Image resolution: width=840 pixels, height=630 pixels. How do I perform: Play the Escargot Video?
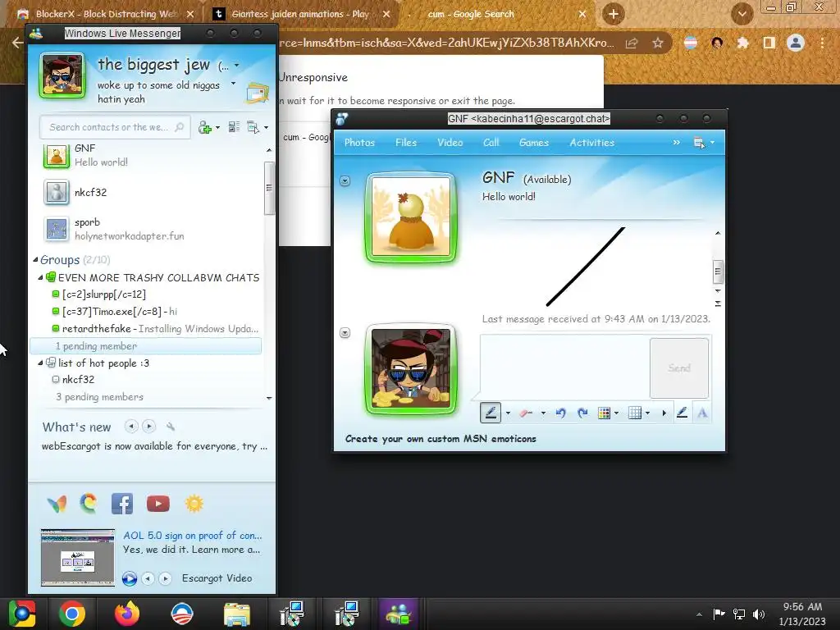pyautogui.click(x=129, y=578)
